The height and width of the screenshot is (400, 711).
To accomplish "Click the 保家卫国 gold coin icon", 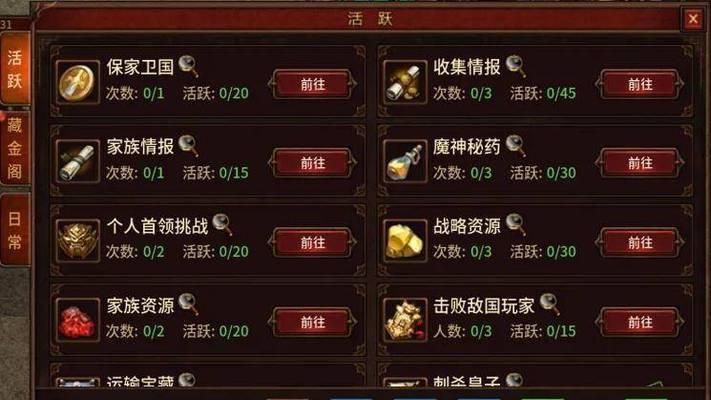I will click(78, 82).
